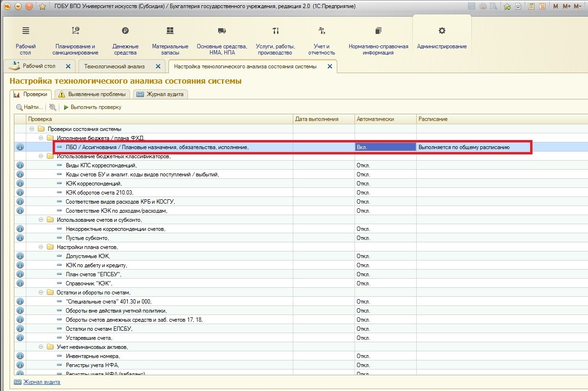Click the info icon beside Пустые субконто
This screenshot has width=588, height=391.
tap(20, 238)
